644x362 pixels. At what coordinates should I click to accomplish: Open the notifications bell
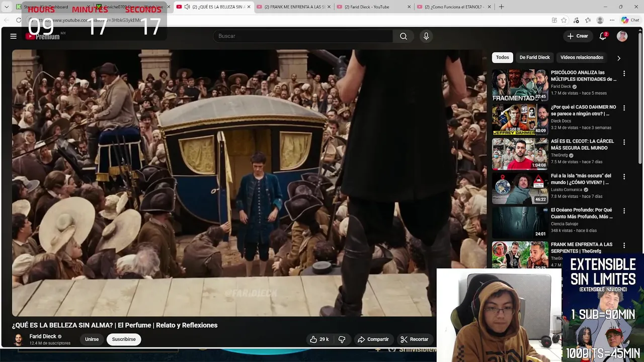[x=603, y=36]
